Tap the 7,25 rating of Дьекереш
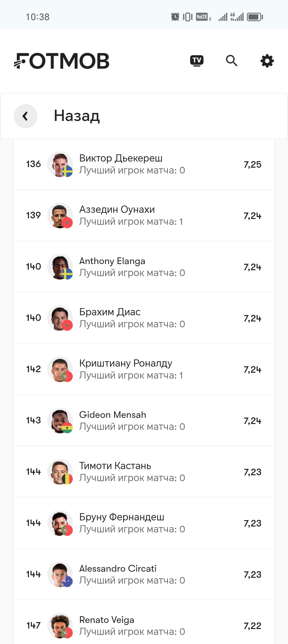The width and height of the screenshot is (288, 644). pos(252,164)
